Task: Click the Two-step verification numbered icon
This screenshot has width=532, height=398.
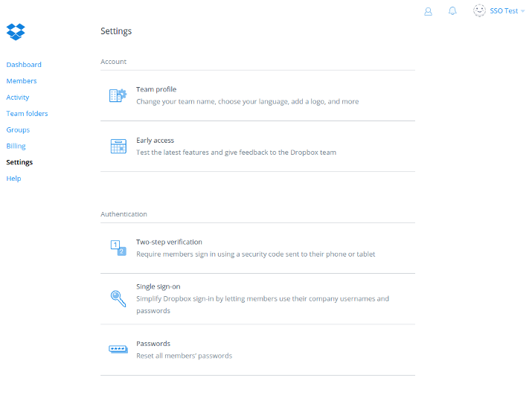Action: tap(118, 248)
